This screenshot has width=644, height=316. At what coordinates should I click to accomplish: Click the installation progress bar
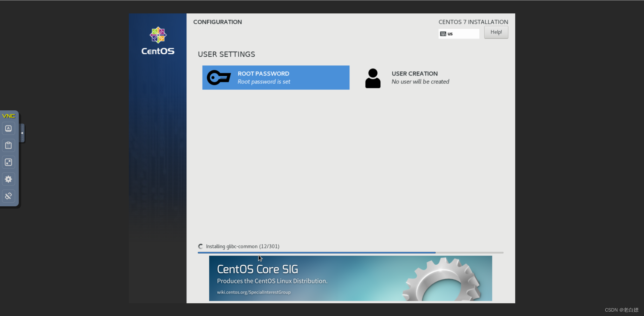[x=351, y=253]
